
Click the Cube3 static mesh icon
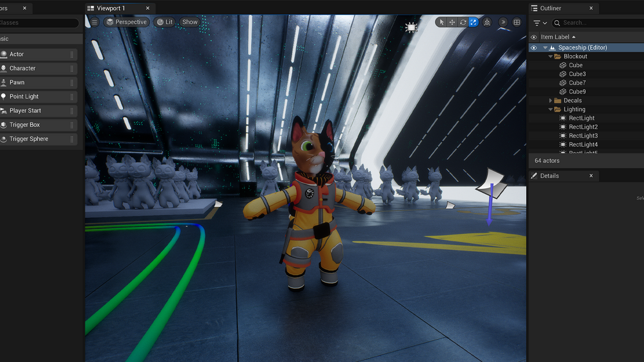click(x=563, y=74)
